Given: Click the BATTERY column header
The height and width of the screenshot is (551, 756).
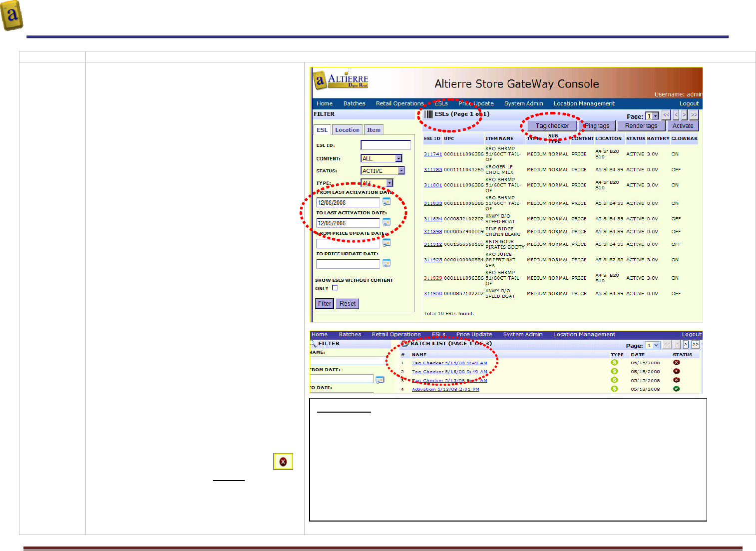Looking at the screenshot, I should point(658,138).
